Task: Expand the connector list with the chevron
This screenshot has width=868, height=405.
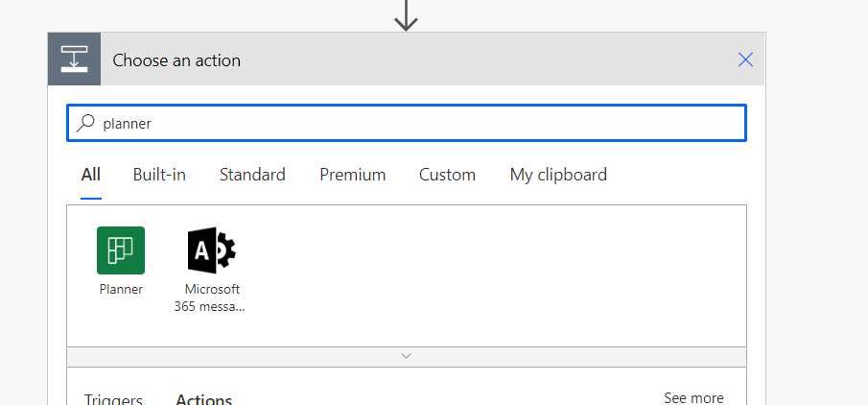Action: (x=407, y=356)
